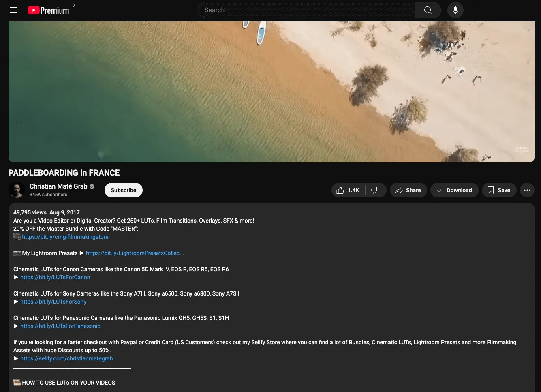Like the video with thumbs up
Image resolution: width=541 pixels, height=392 pixels.
tap(348, 190)
